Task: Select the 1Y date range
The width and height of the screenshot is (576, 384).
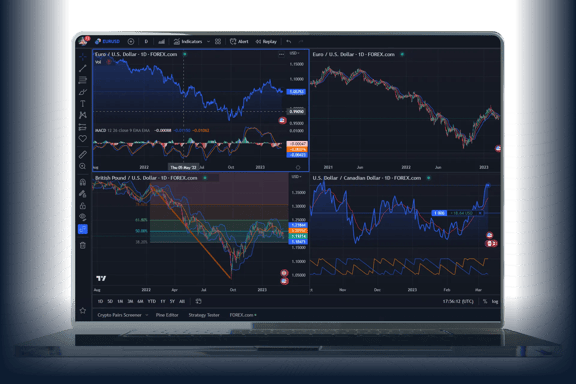Action: point(163,301)
